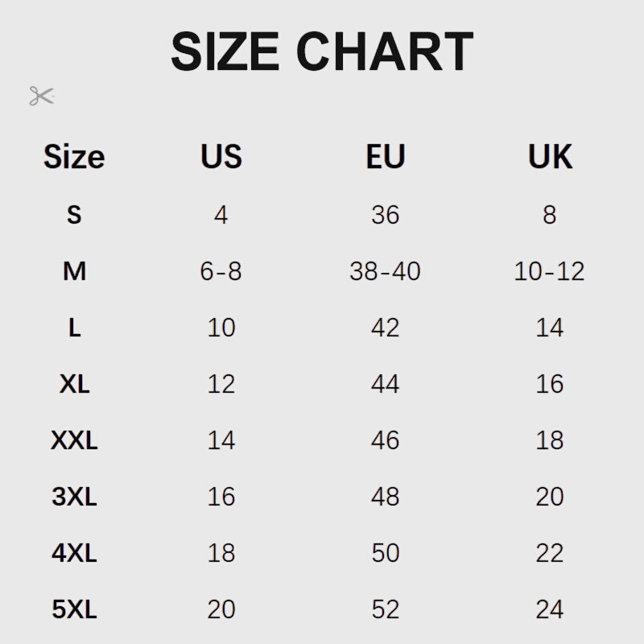Click the 3XL size row label
The image size is (644, 644).
click(74, 497)
